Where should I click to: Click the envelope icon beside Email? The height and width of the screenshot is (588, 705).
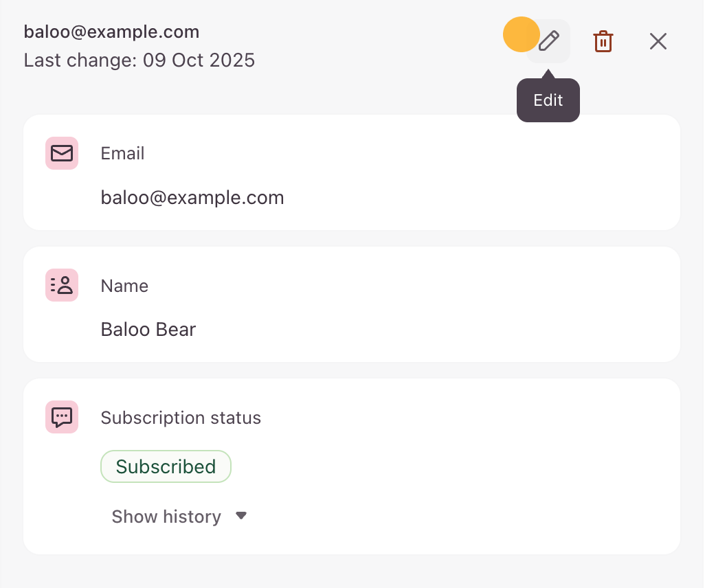(x=62, y=153)
